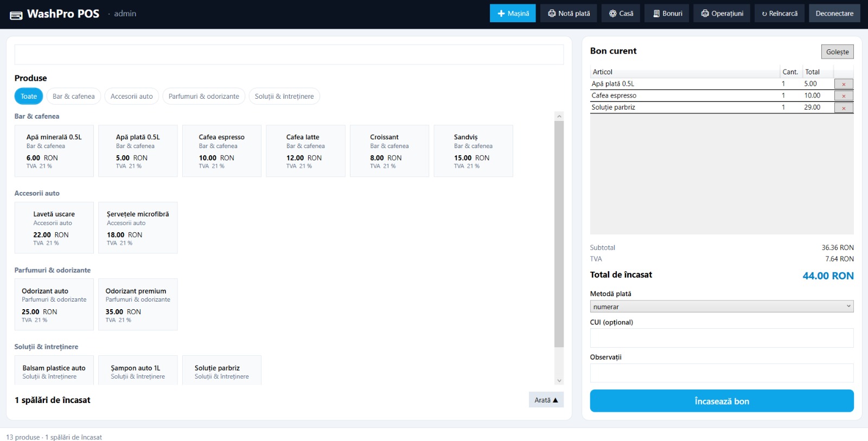Empty the current receipt with Golește
868x441 pixels.
tap(837, 52)
